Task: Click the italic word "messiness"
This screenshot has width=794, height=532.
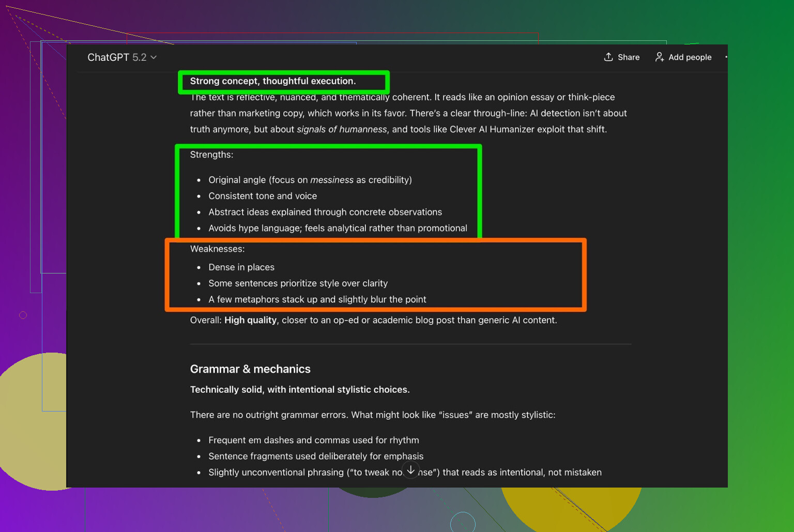Action: pyautogui.click(x=331, y=180)
